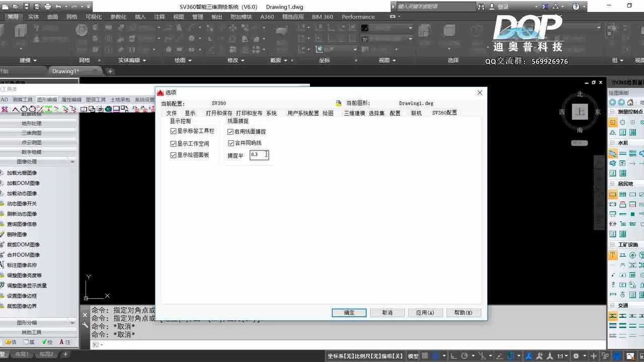This screenshot has width=644, height=362.
Task: Close the 选项 dialog
Action: (x=479, y=93)
